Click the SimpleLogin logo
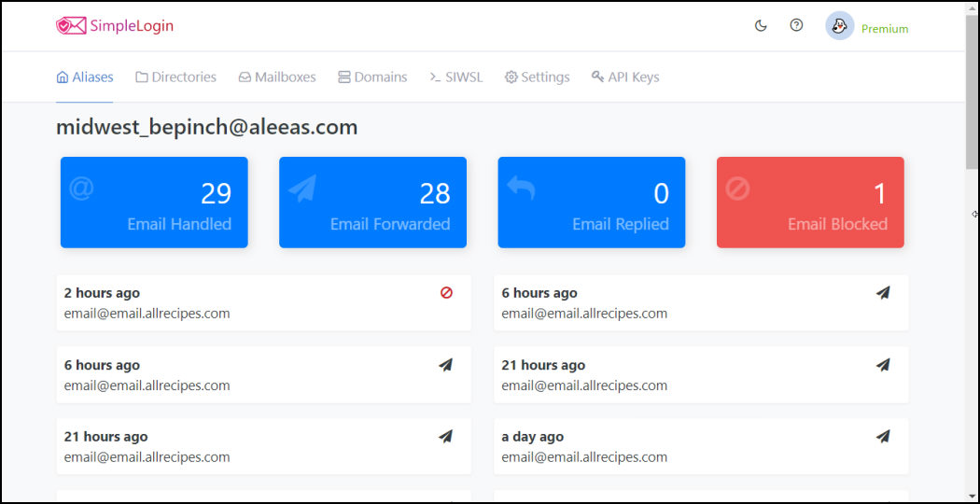Screen dimensions: 980x504 [115, 25]
